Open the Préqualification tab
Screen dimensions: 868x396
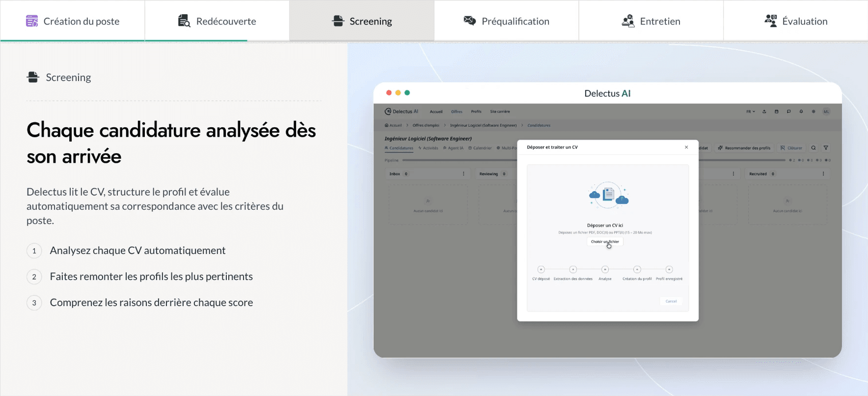click(506, 21)
